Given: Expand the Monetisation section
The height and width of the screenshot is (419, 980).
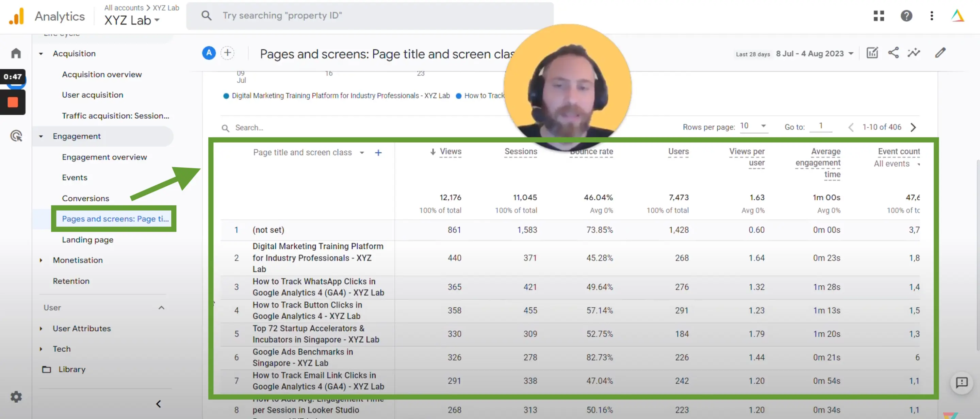Looking at the screenshot, I should point(41,260).
